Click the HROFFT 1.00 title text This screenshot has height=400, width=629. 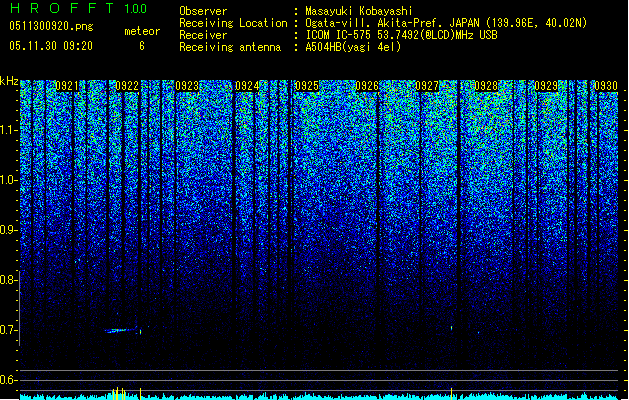pos(78,8)
